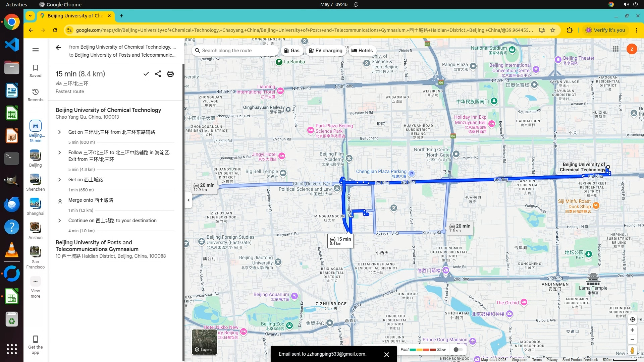This screenshot has height=362, width=644.
Task: Expand 'Continue on 西土城路' step
Action: pyautogui.click(x=60, y=221)
